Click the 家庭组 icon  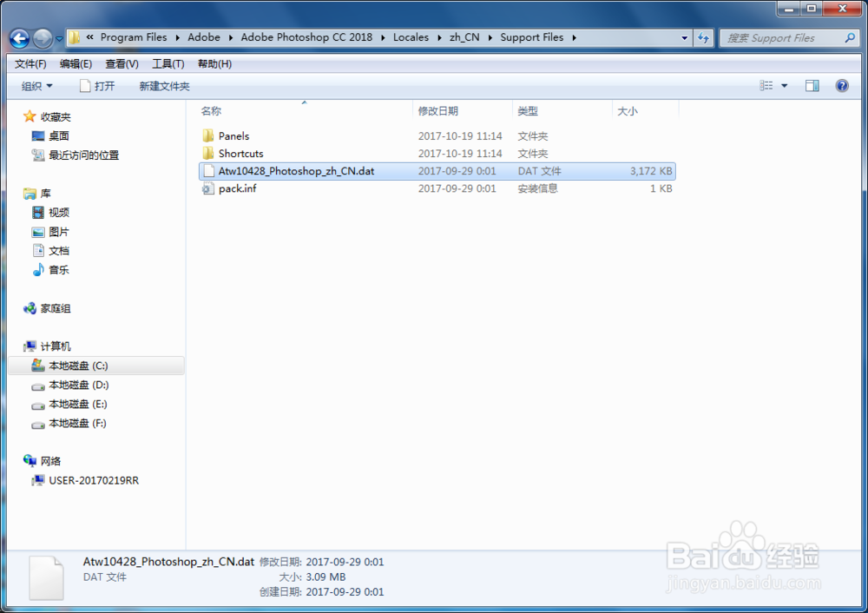click(30, 308)
